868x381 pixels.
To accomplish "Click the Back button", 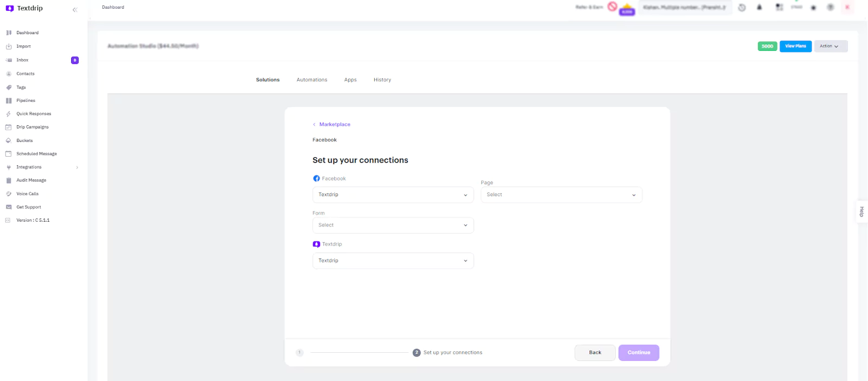I will [595, 352].
